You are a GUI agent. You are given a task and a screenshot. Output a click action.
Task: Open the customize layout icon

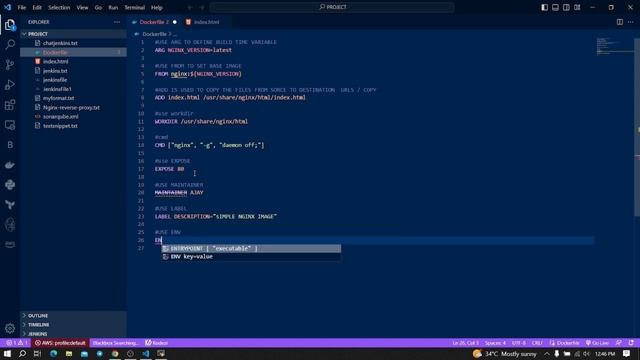[x=577, y=7]
